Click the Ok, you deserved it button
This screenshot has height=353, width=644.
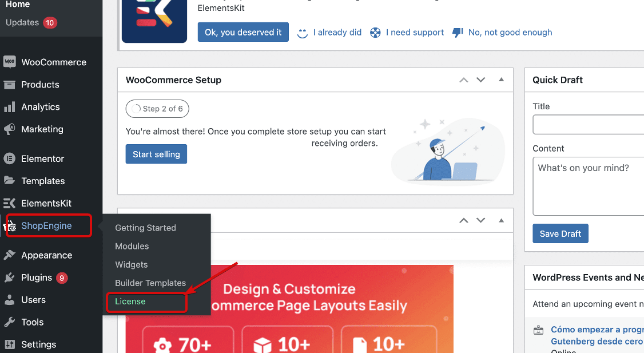(x=243, y=32)
